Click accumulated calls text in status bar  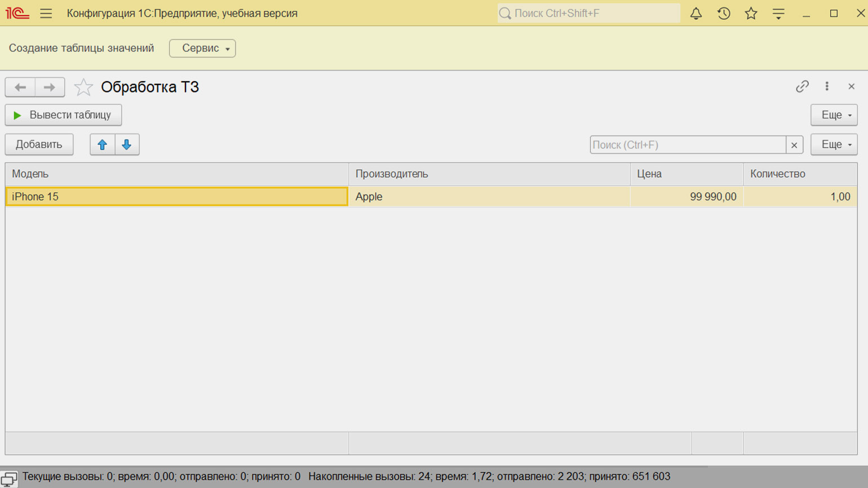489,477
